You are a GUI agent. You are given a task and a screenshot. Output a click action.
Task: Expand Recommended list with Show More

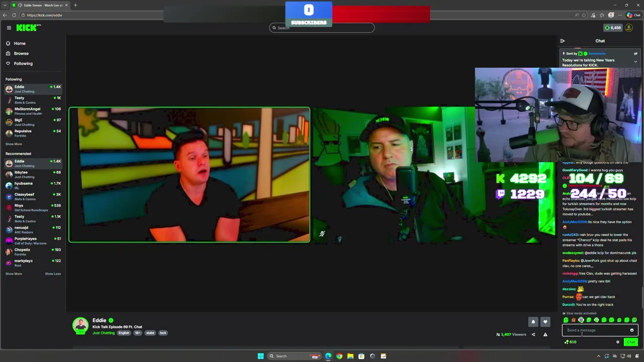click(14, 274)
